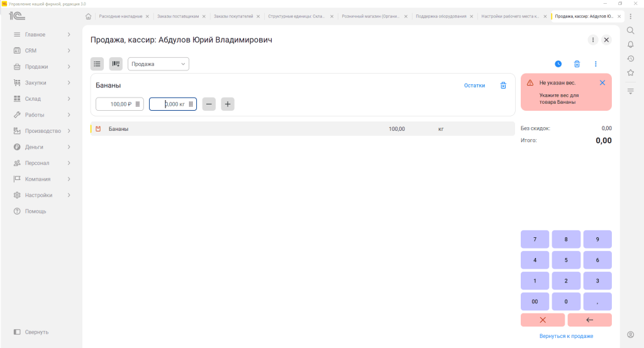644x348 pixels.
Task: Switch to the Заказы покупателей tab
Action: (233, 16)
